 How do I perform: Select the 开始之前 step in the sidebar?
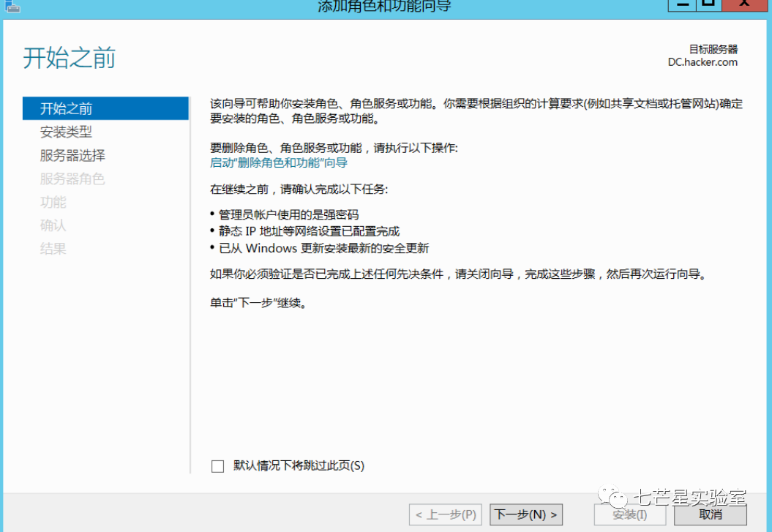[x=105, y=108]
